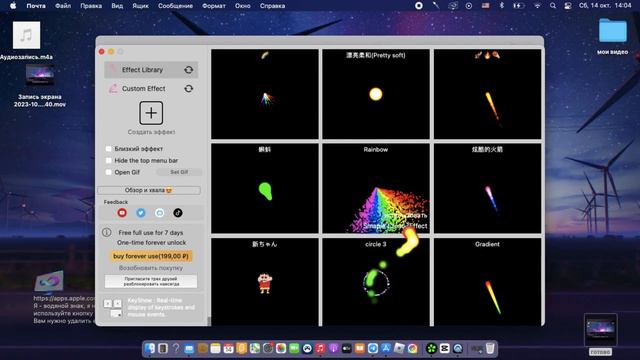Open the Сообщение menu
This screenshot has width=640, height=360.
tap(176, 6)
